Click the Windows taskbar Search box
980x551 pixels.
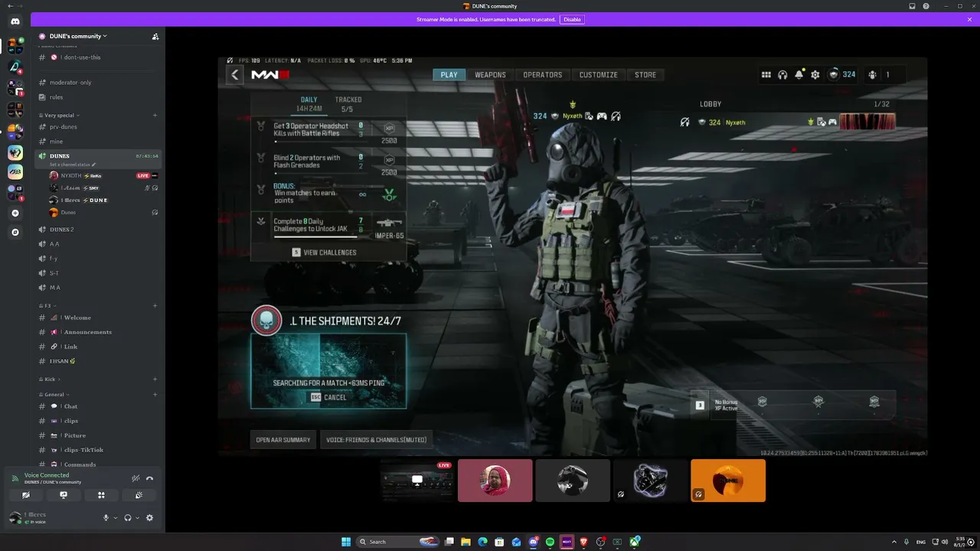(x=398, y=542)
